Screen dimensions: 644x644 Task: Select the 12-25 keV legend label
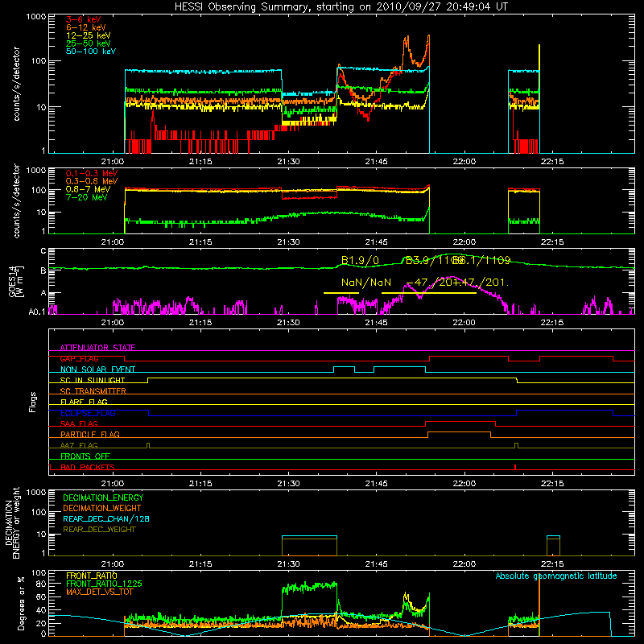point(89,35)
